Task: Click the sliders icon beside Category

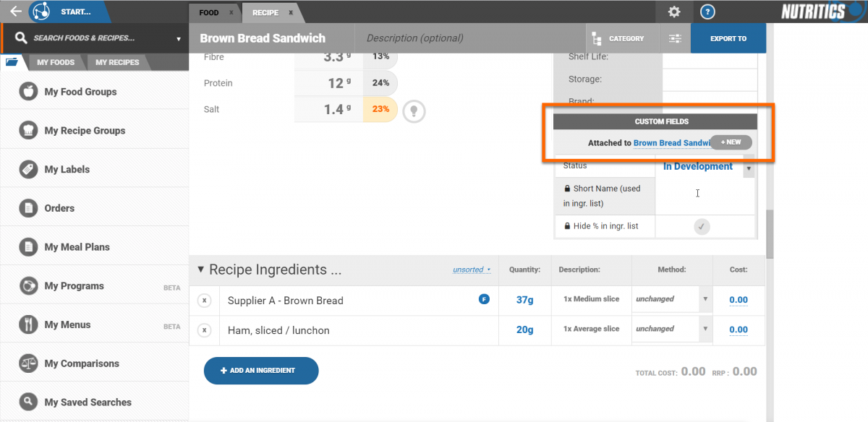Action: point(675,38)
